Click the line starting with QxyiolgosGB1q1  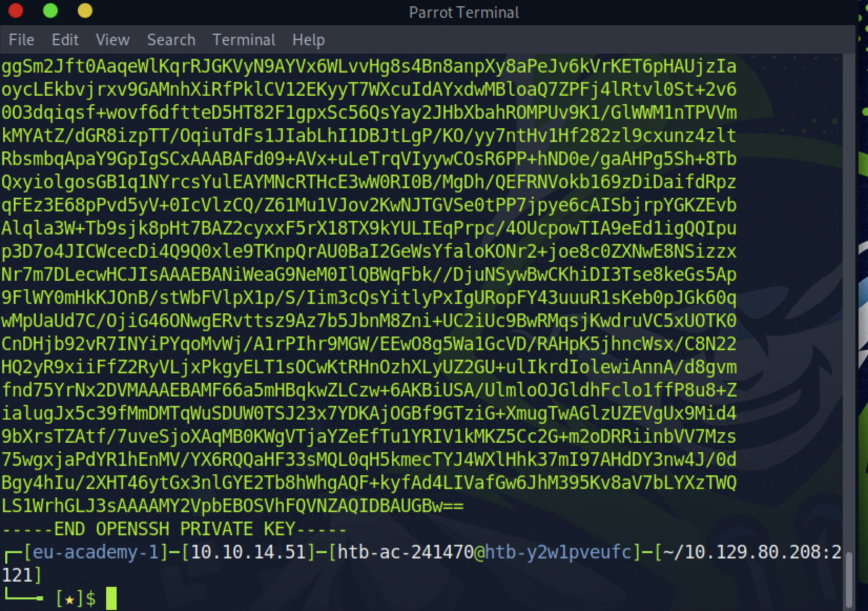point(369,182)
